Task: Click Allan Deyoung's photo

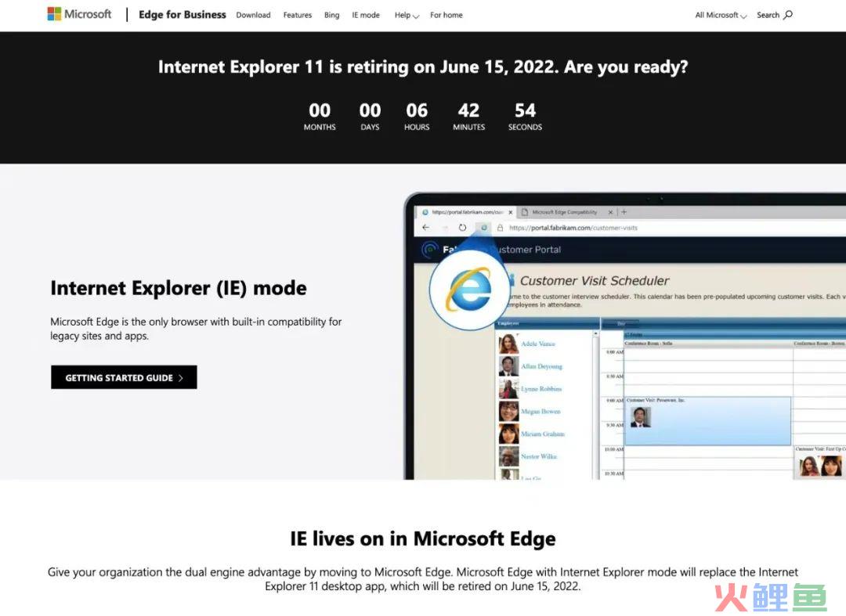Action: coord(508,366)
